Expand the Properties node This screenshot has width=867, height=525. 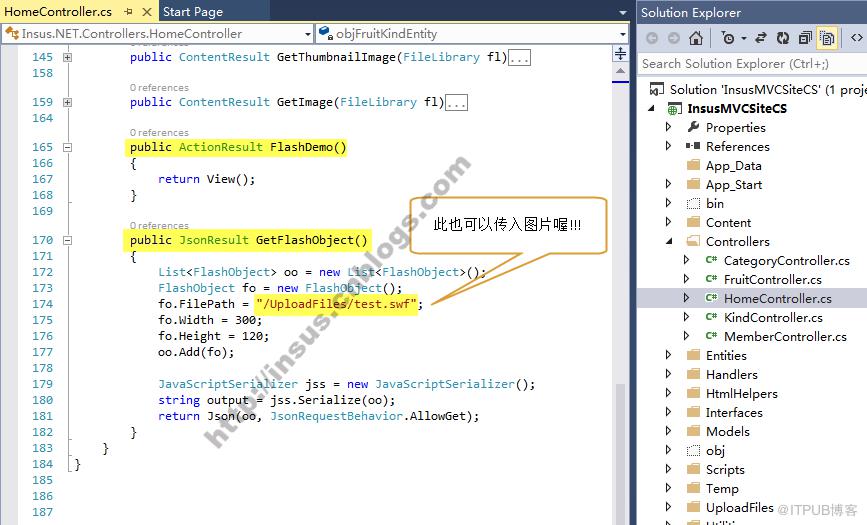click(668, 127)
